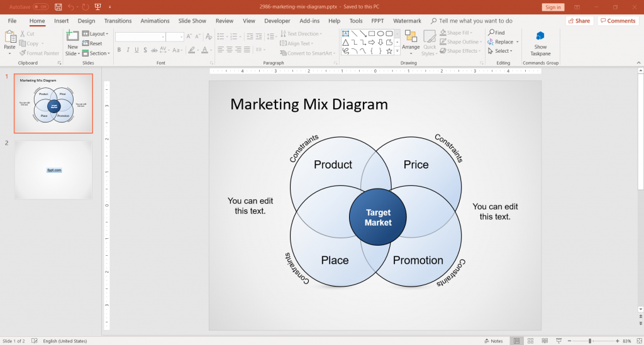Image resolution: width=644 pixels, height=345 pixels.
Task: Click the Share button
Action: point(579,21)
